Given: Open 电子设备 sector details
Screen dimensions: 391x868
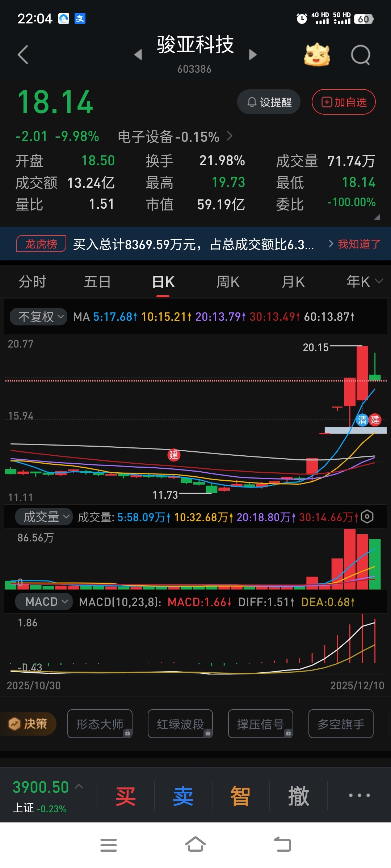Looking at the screenshot, I should (x=175, y=137).
